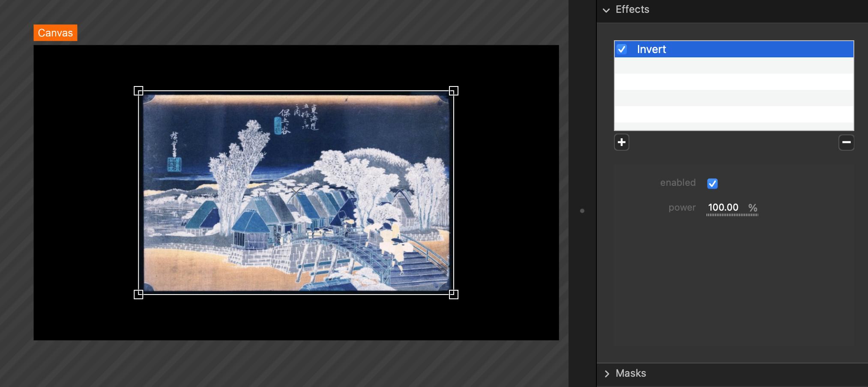Click the first empty row below Invert
Viewport: 868px width, 387px height.
point(733,65)
